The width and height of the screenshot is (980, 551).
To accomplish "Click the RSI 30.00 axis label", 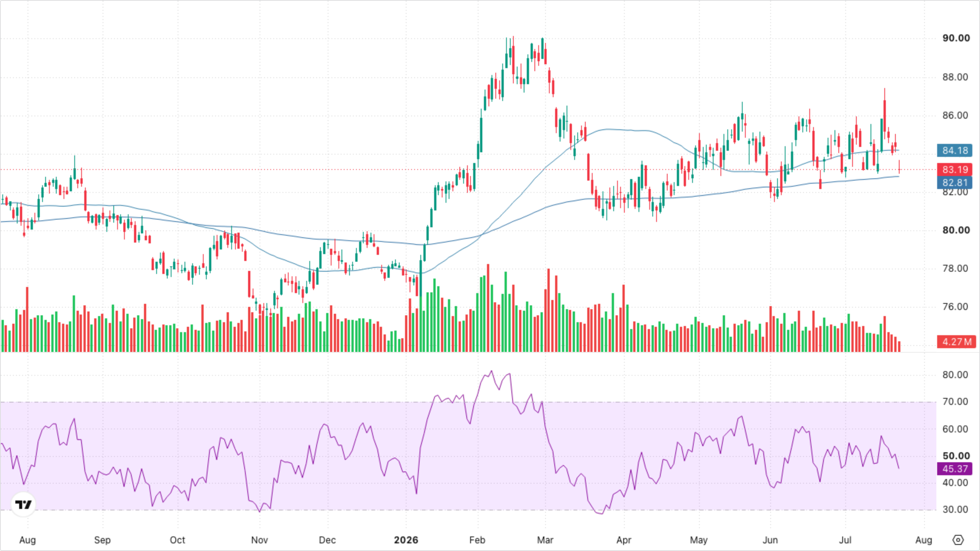I will pyautogui.click(x=955, y=510).
